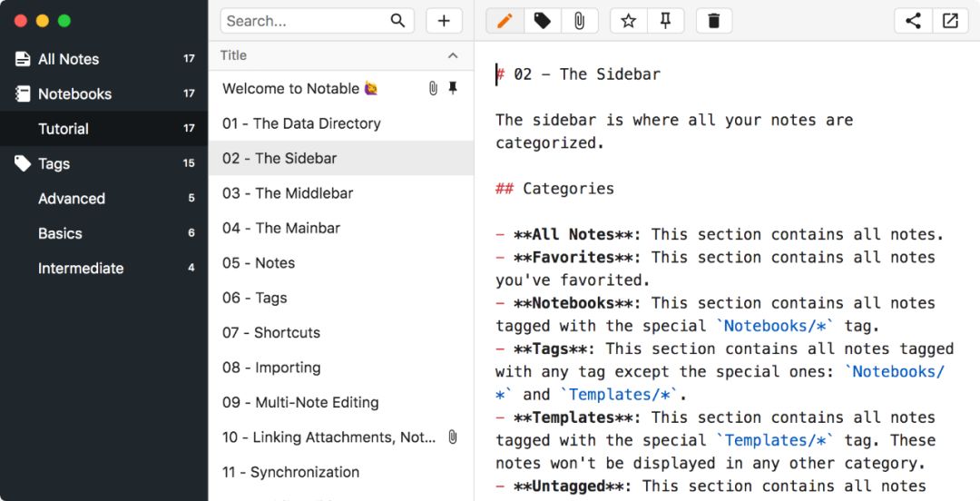Open the tags editor icon
This screenshot has height=501, width=980.
(x=542, y=21)
